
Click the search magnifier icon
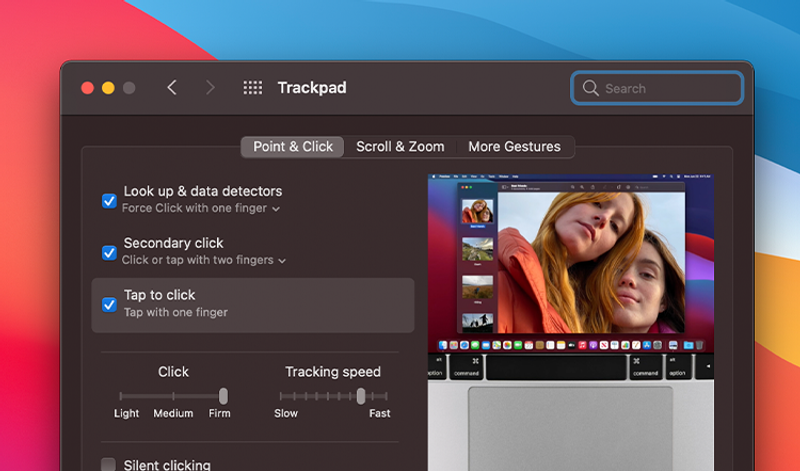pyautogui.click(x=590, y=88)
